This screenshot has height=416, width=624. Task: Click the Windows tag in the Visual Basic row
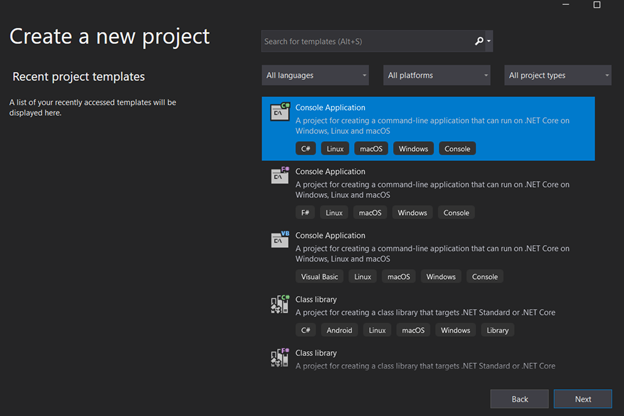pyautogui.click(x=441, y=277)
